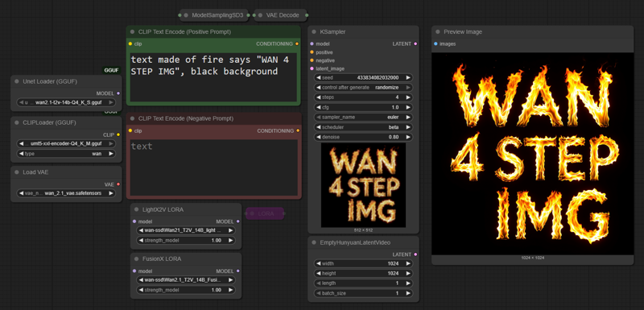Click the KSampler small preview thumbnail

point(364,185)
